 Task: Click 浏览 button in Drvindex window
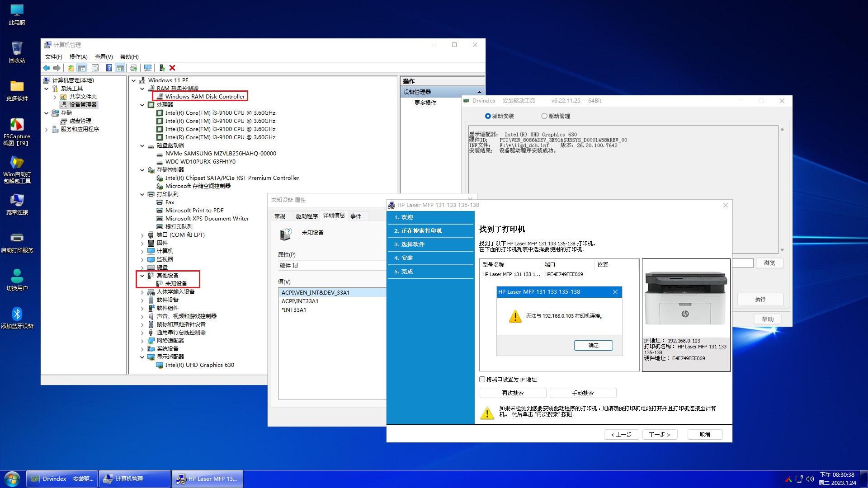769,263
